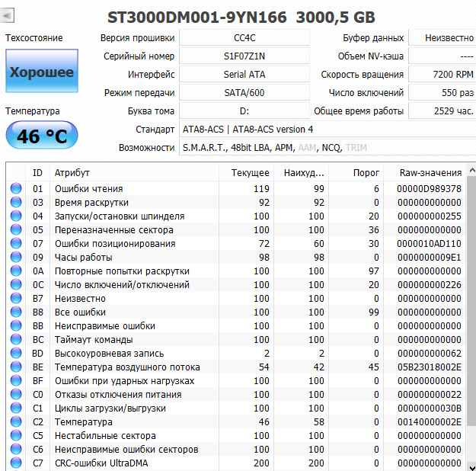Screen dimensions: 476x471
Task: Click the Скорость вращения label
Action: (x=363, y=75)
